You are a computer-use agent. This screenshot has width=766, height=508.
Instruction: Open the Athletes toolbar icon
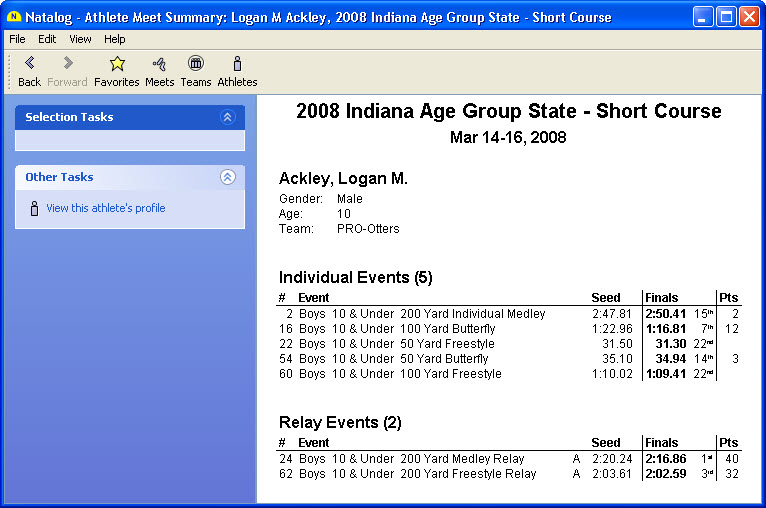[x=237, y=64]
